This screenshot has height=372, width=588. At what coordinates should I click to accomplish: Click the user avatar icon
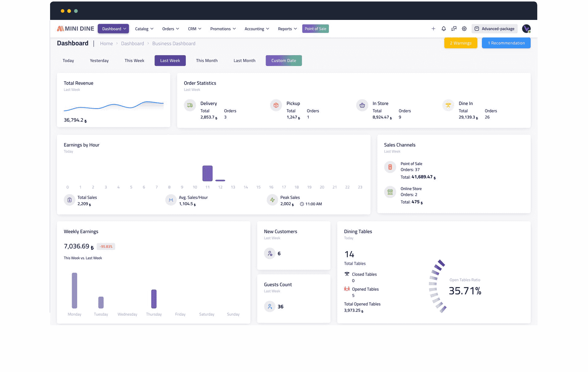(x=526, y=29)
